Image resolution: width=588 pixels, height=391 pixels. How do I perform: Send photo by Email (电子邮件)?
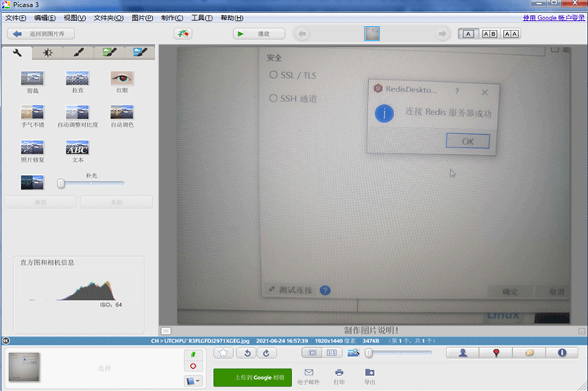pyautogui.click(x=309, y=376)
